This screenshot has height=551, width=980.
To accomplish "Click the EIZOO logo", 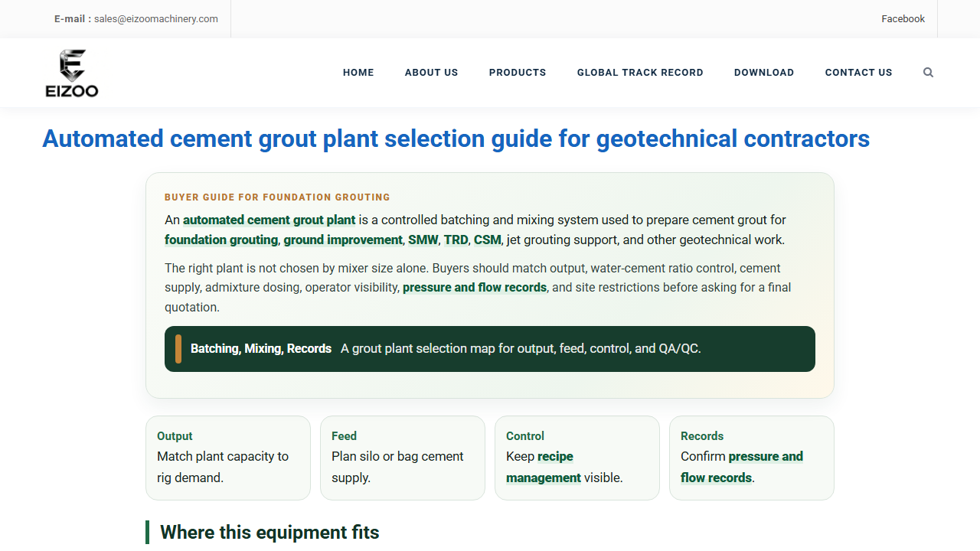I will point(72,73).
